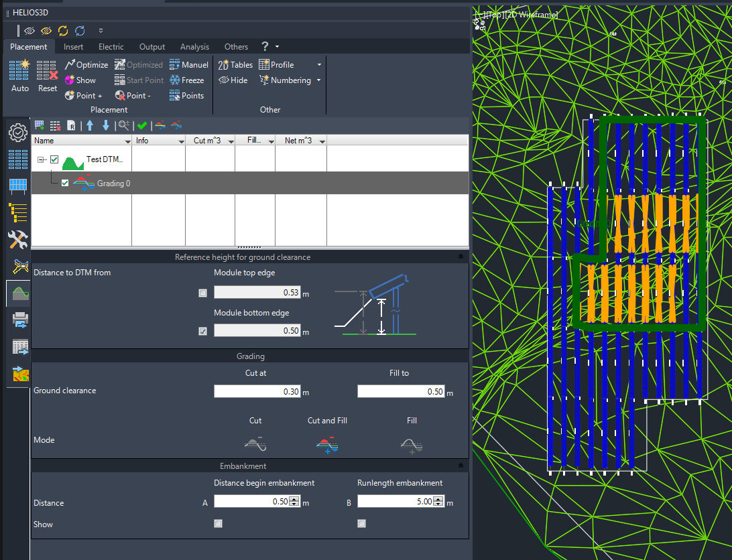This screenshot has height=560, width=732.
Task: Click the blue move-down arrow icon
Action: [106, 125]
